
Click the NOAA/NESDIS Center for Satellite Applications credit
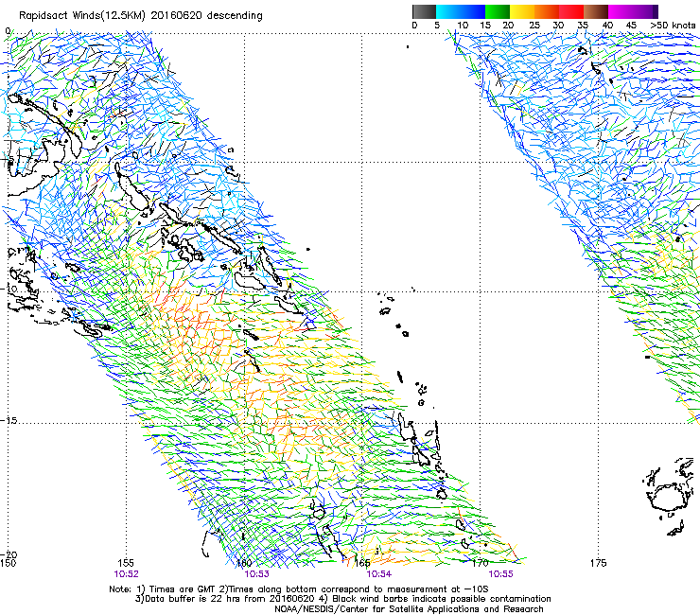(x=409, y=609)
